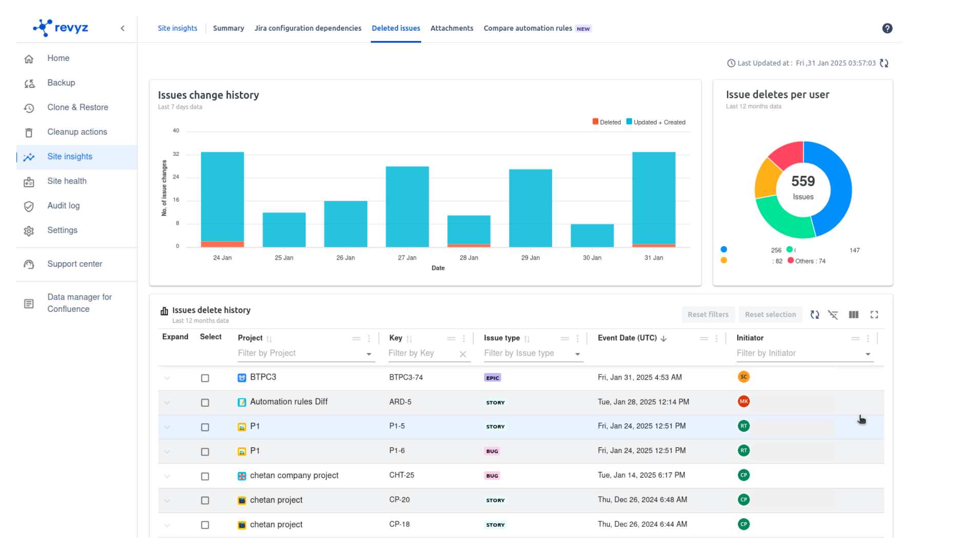980x554 pixels.
Task: Expand table to fullscreen
Action: click(874, 314)
